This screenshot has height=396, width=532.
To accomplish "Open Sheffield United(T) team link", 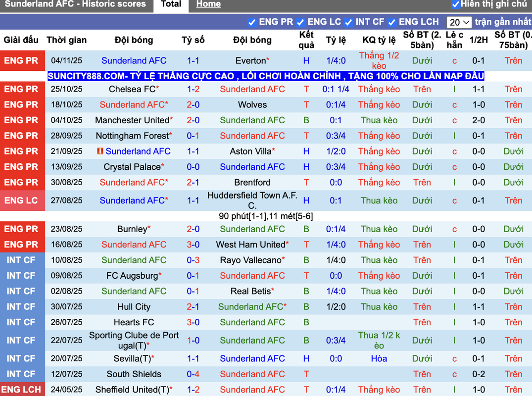I will pyautogui.click(x=132, y=390).
